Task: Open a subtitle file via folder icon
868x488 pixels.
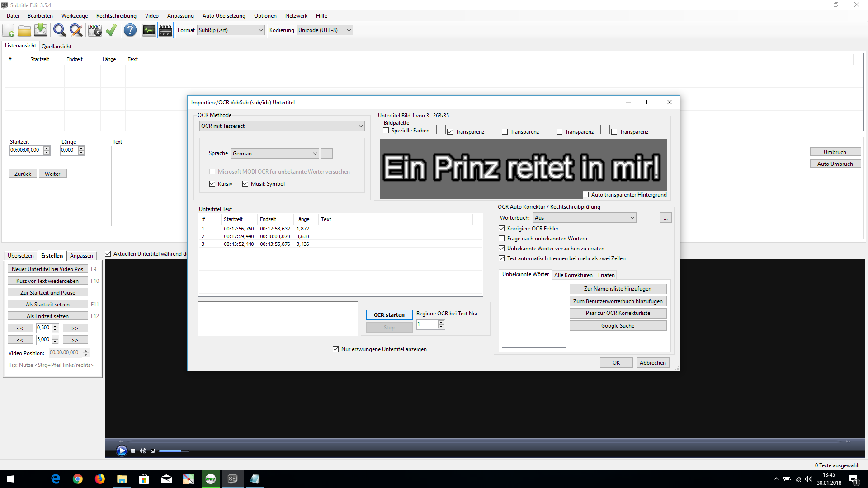Action: coord(24,30)
